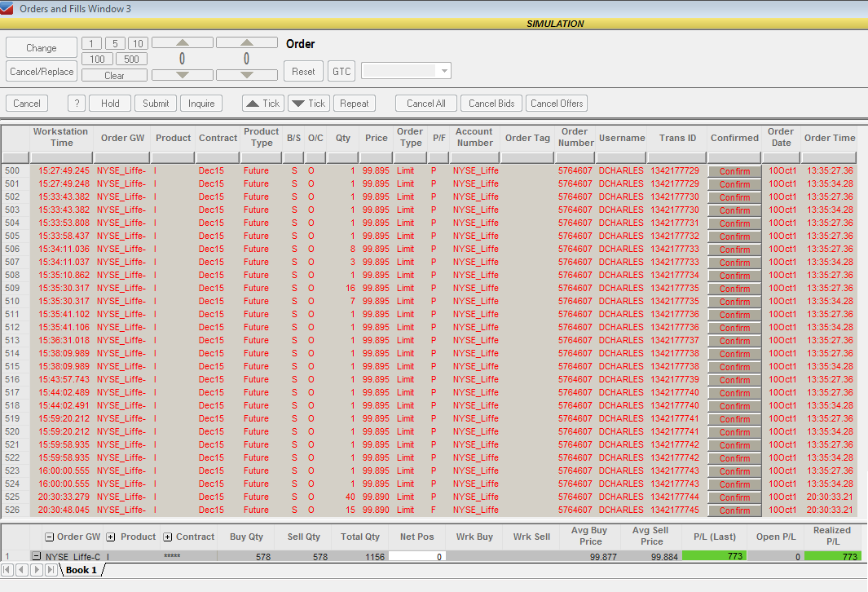Click workstation time 20:30:48.045

pyautogui.click(x=64, y=510)
